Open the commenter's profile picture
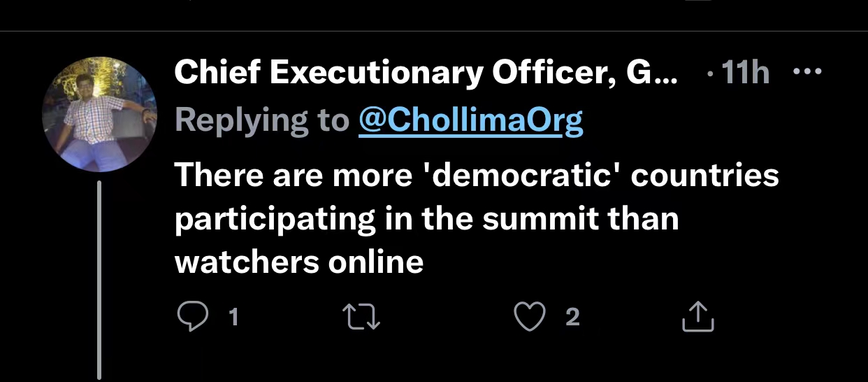Screen dimensions: 868x382 (x=98, y=114)
